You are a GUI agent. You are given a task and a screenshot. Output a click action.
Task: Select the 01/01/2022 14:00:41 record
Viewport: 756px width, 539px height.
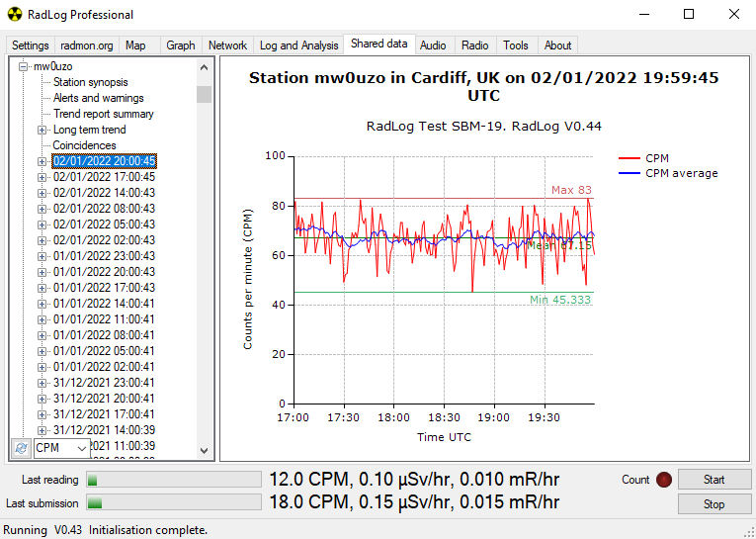tap(104, 304)
